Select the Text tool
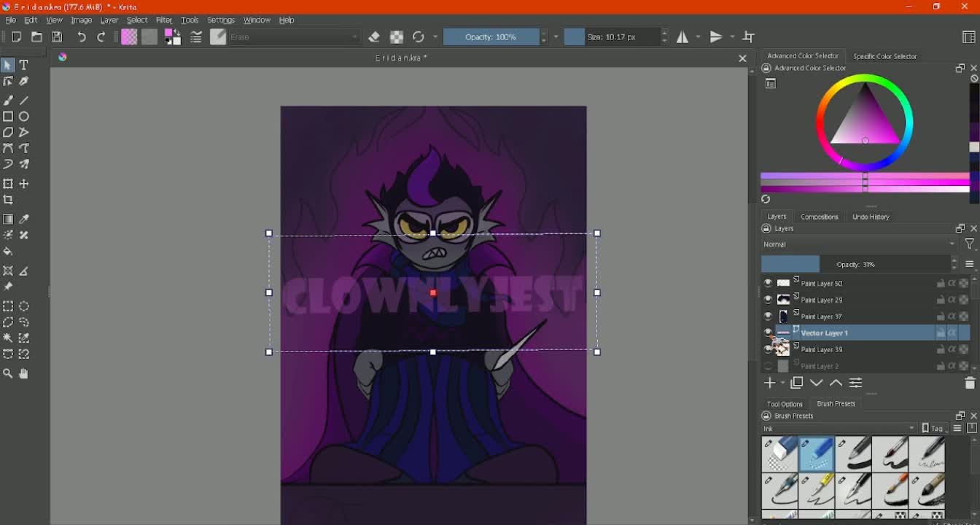Image resolution: width=980 pixels, height=525 pixels. click(x=24, y=65)
